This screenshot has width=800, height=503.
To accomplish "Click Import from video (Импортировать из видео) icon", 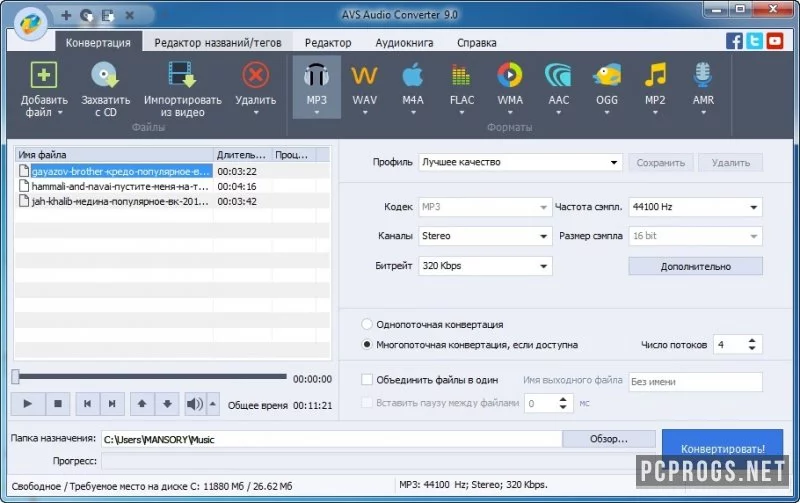I will pos(182,76).
